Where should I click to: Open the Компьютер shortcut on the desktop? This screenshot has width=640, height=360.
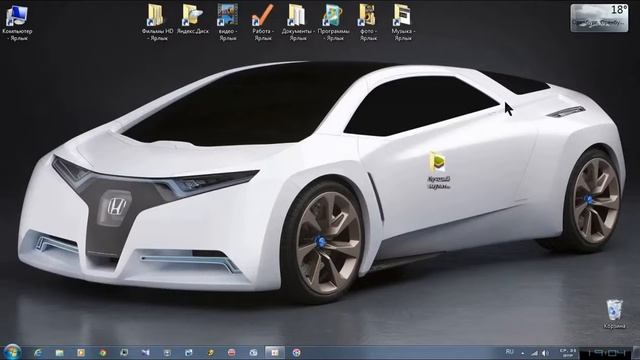click(x=17, y=23)
